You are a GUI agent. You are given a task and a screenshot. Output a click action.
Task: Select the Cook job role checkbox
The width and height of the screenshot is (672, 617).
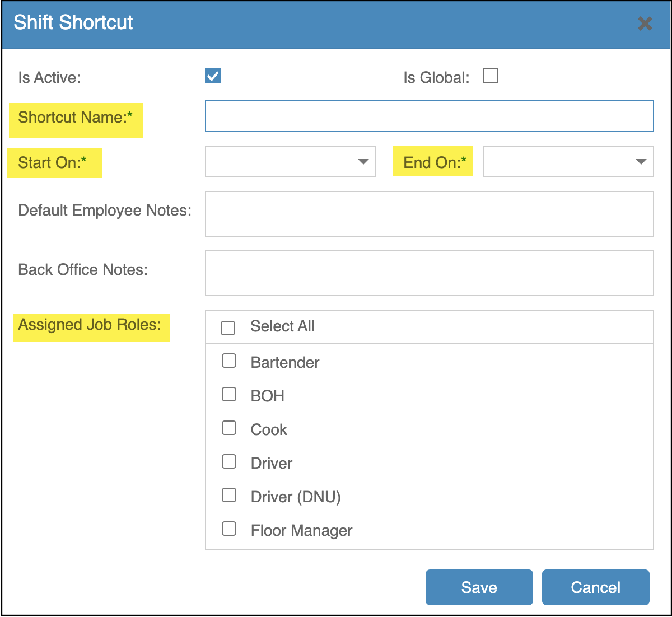click(229, 428)
